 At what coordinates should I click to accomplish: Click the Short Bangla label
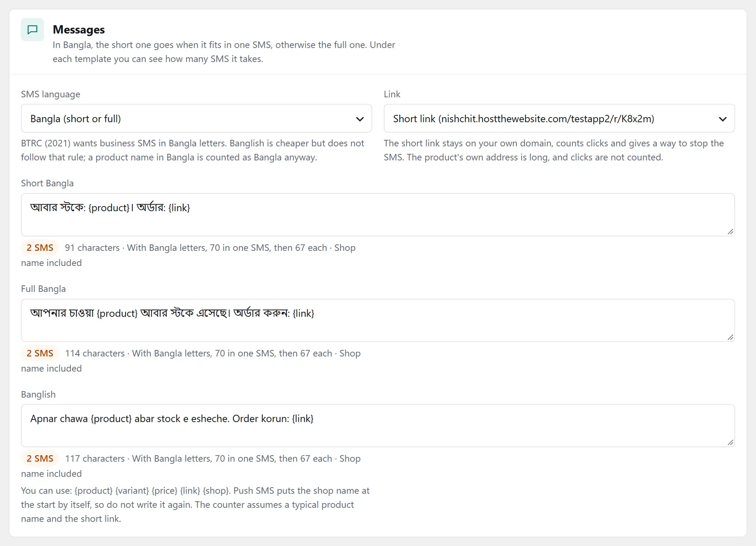click(x=47, y=183)
